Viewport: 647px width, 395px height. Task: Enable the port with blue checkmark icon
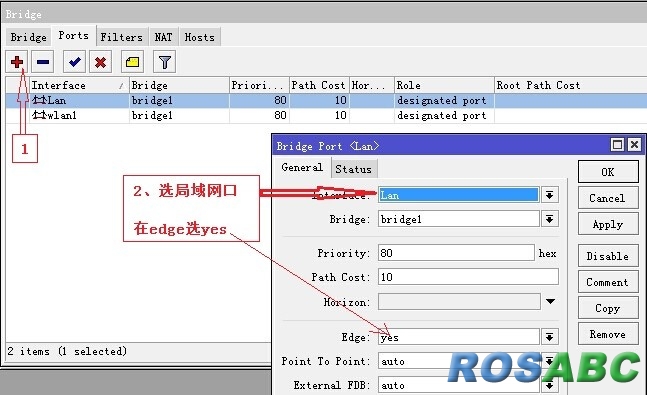pos(74,62)
